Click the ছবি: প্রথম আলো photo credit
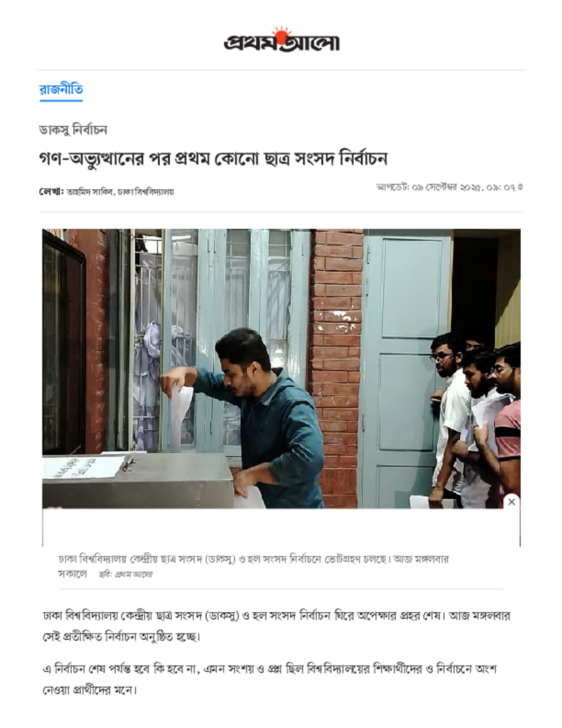562x728 pixels. 126,574
